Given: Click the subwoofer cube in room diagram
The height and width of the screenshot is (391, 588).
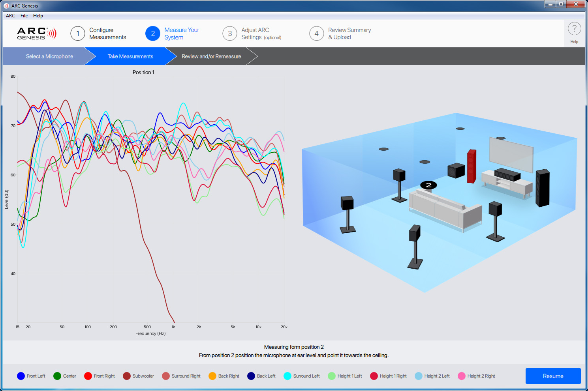Looking at the screenshot, I should [456, 170].
